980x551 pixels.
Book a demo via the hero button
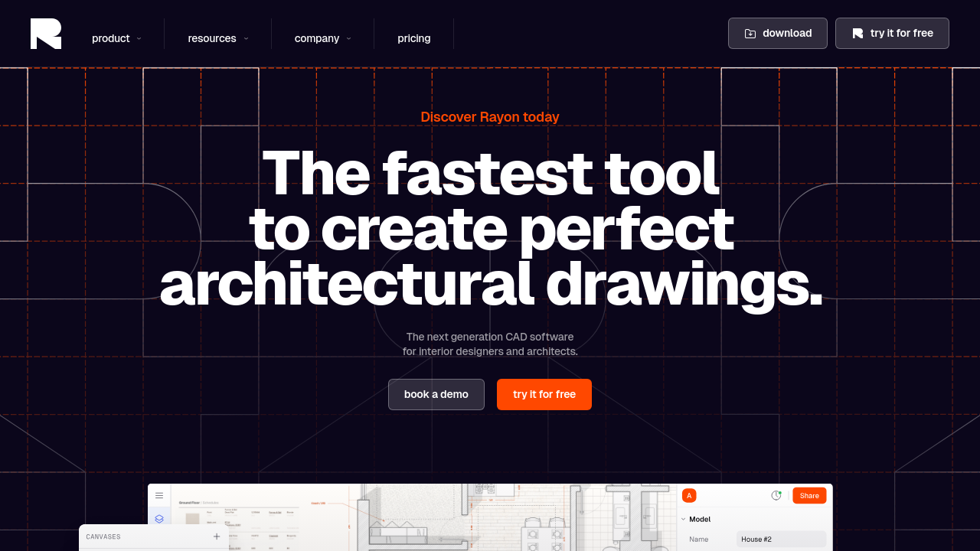(x=436, y=394)
